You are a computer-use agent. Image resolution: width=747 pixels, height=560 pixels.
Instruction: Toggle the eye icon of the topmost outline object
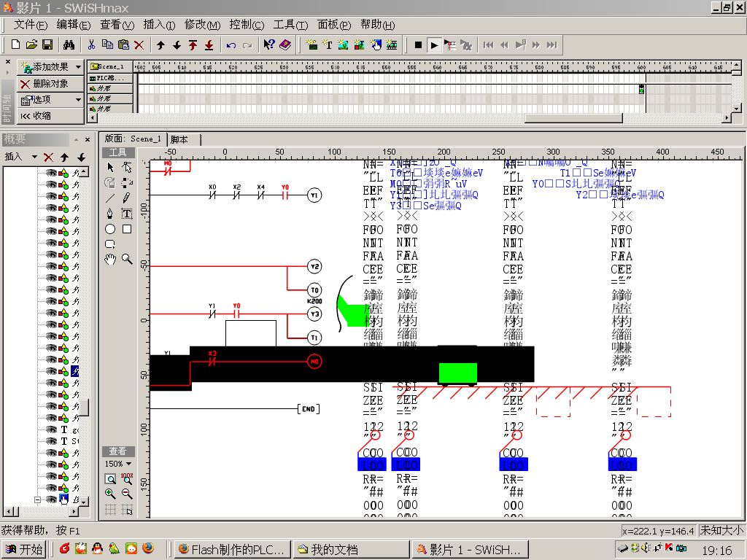tap(51, 173)
